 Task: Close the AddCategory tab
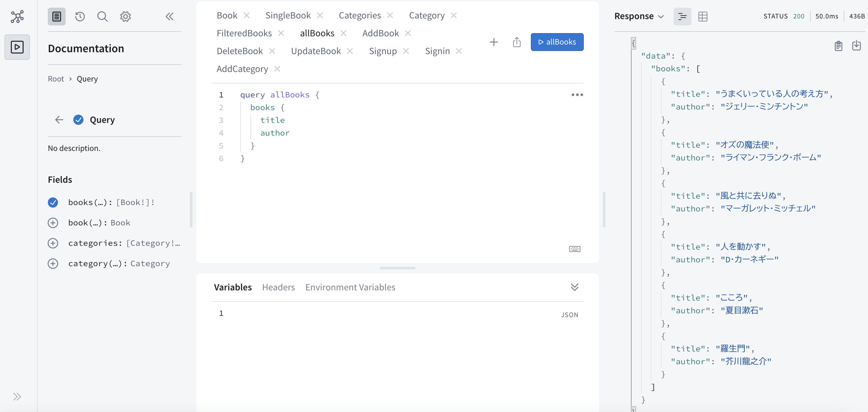277,69
